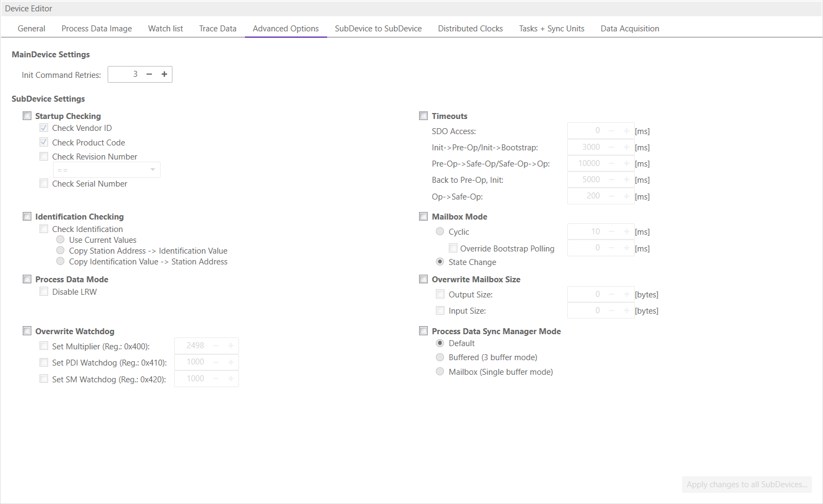The image size is (823, 504).
Task: Increase Init Command Retries with plus button
Action: 164,74
